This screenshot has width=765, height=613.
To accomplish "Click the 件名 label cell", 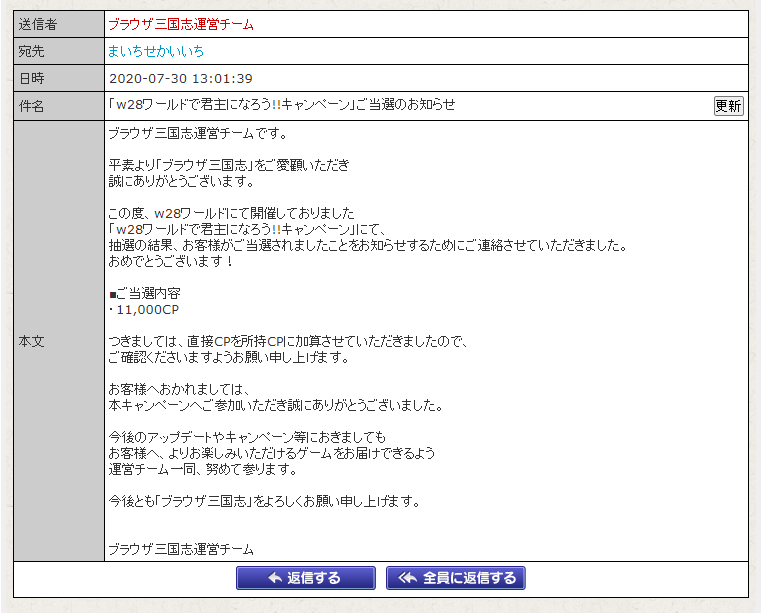I will [59, 106].
